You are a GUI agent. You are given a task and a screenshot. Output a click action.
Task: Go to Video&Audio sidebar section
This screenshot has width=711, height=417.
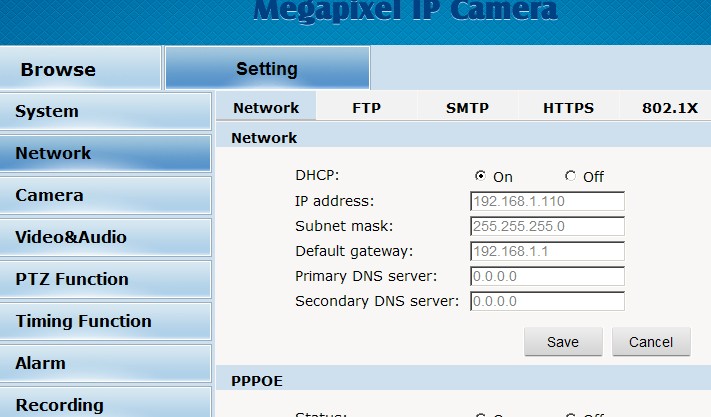(105, 237)
